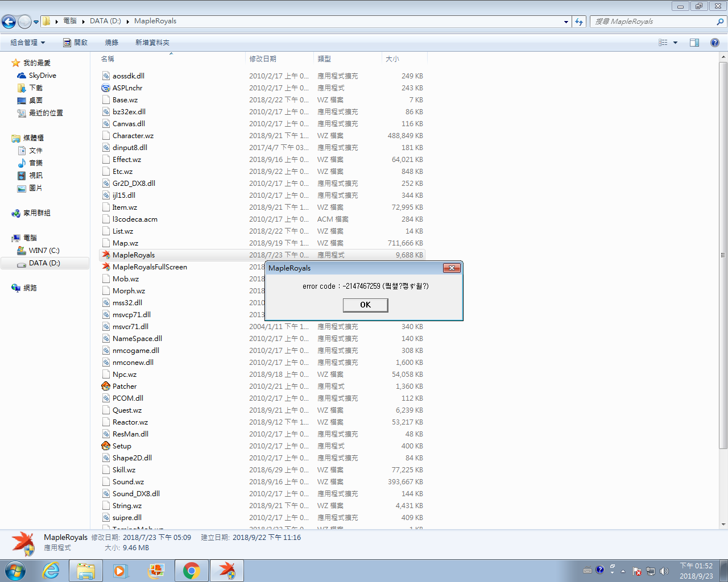Click the 開啟 toolbar button
Screen dimensions: 728x582
click(x=76, y=43)
